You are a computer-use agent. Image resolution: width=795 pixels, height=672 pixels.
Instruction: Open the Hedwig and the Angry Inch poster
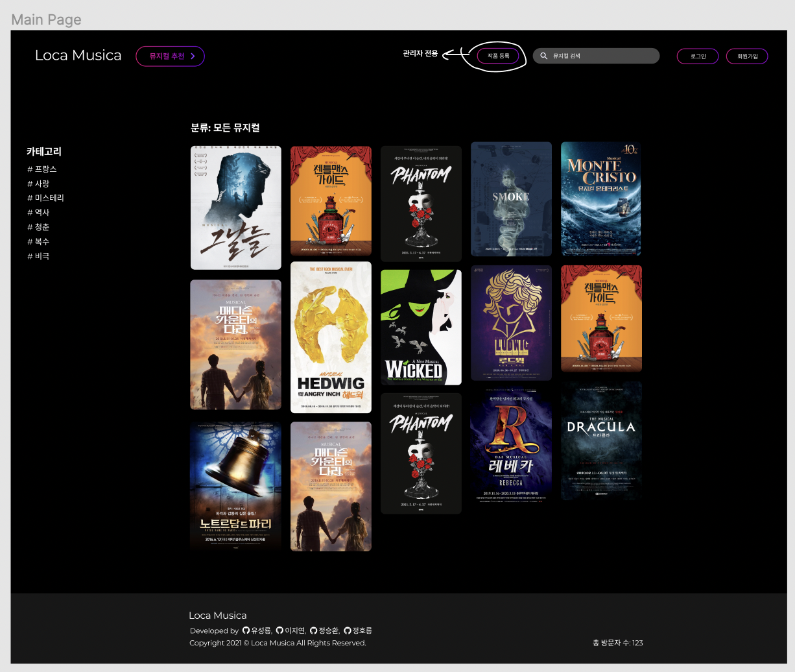pos(331,337)
